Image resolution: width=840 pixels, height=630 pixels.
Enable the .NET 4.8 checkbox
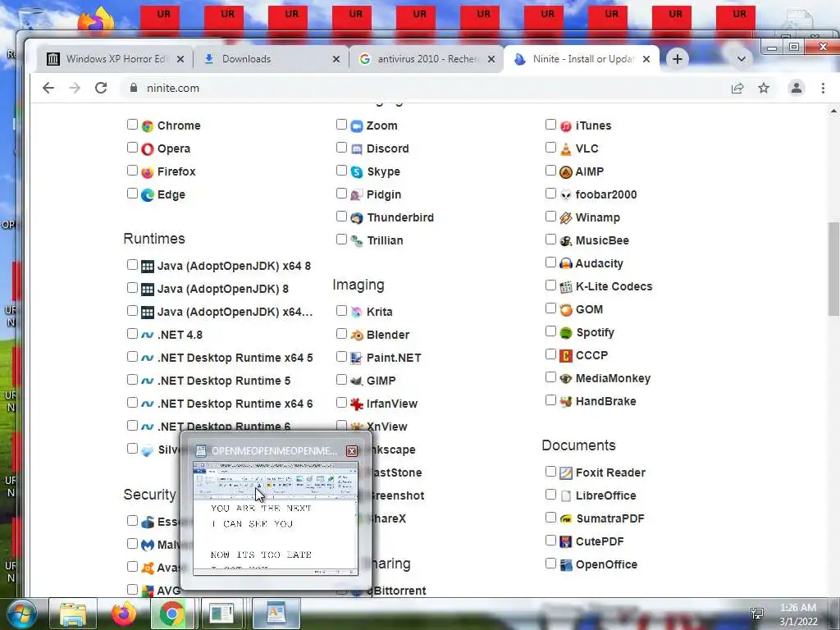tap(132, 334)
